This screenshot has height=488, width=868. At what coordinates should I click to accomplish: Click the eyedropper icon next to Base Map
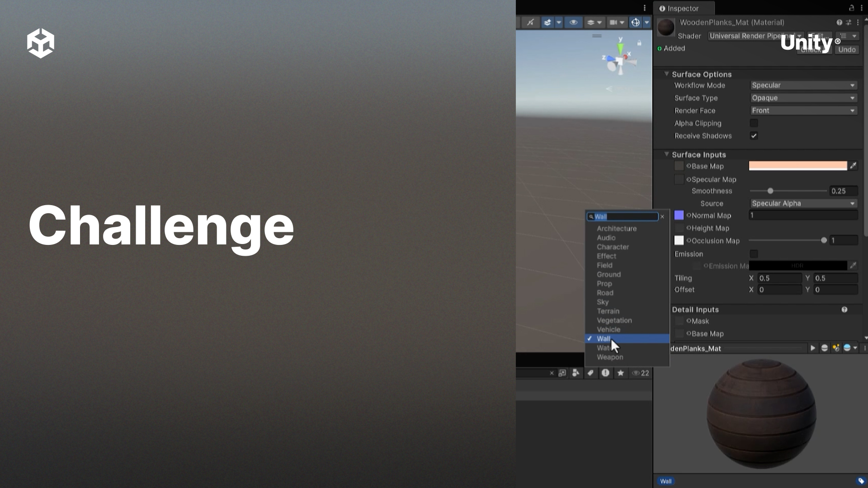coord(854,166)
